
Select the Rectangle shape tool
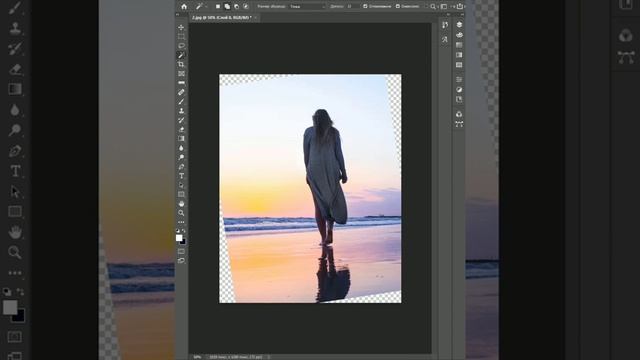(181, 194)
